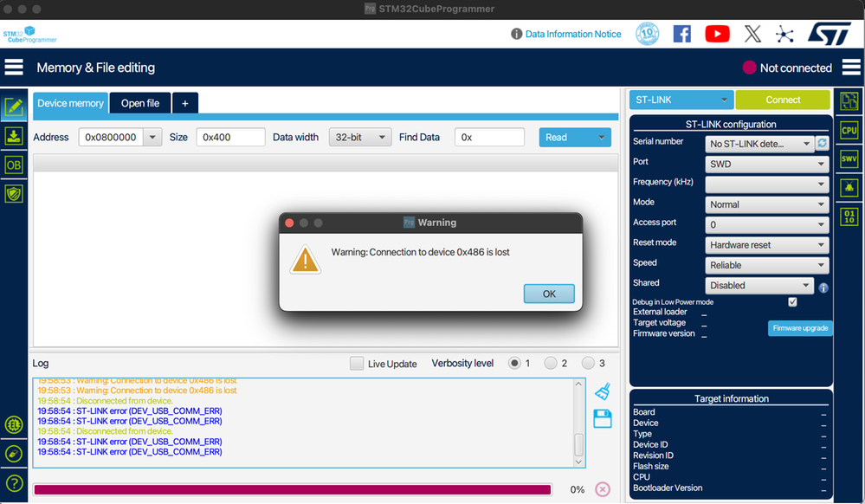Open the Shared Disabled dropdown
The height and width of the screenshot is (504, 865).
pos(759,286)
